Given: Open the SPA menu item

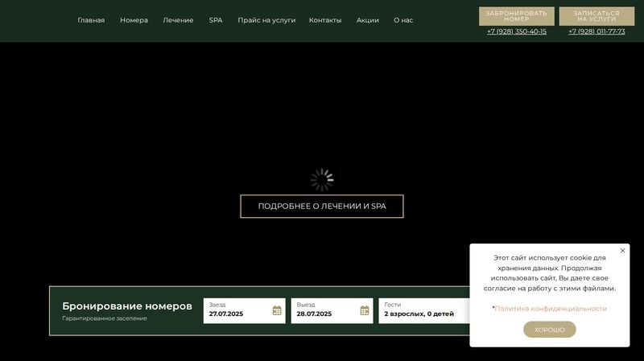Looking at the screenshot, I should [x=216, y=20].
